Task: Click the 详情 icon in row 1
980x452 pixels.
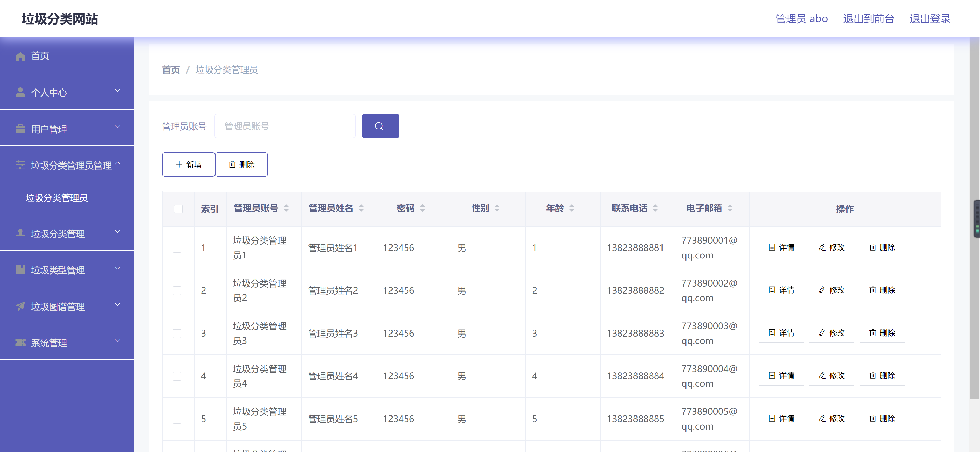Action: pyautogui.click(x=771, y=247)
